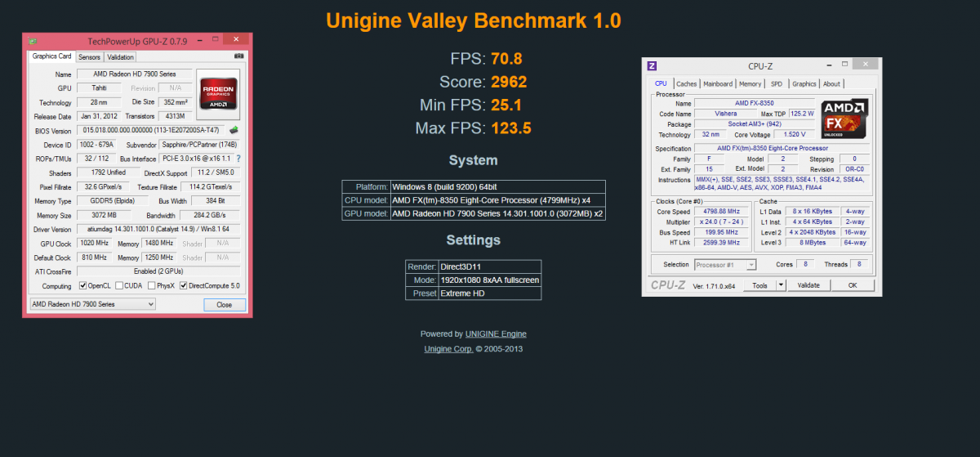Viewport: 980px width, 457px height.
Task: Click the Validate button in CPU-Z
Action: pyautogui.click(x=808, y=285)
